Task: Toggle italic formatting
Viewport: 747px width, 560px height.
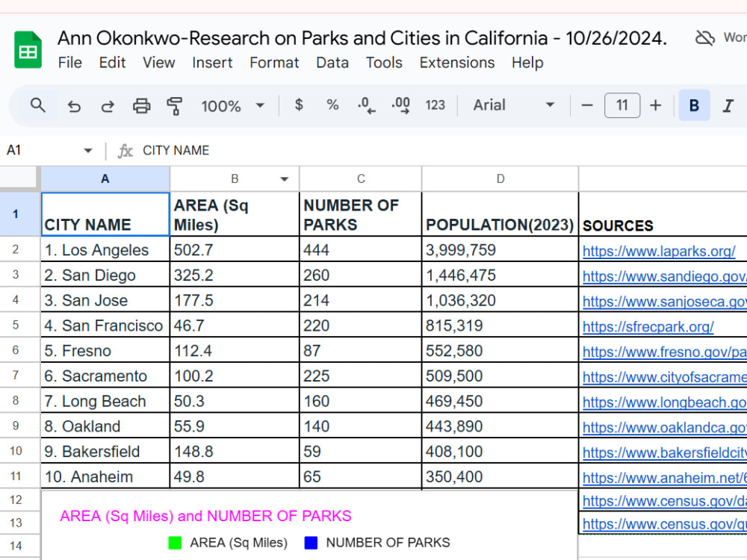Action: click(x=728, y=105)
